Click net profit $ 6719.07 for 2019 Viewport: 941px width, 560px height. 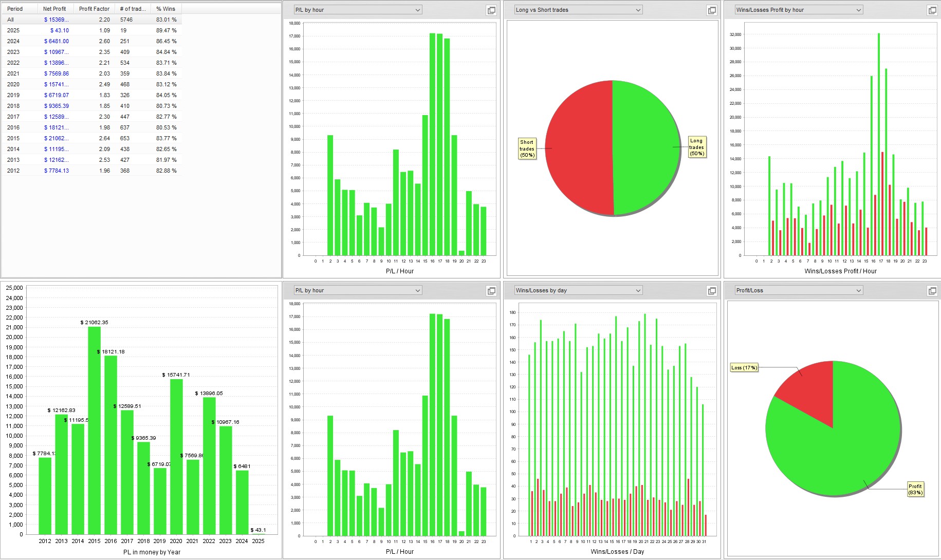tap(57, 95)
